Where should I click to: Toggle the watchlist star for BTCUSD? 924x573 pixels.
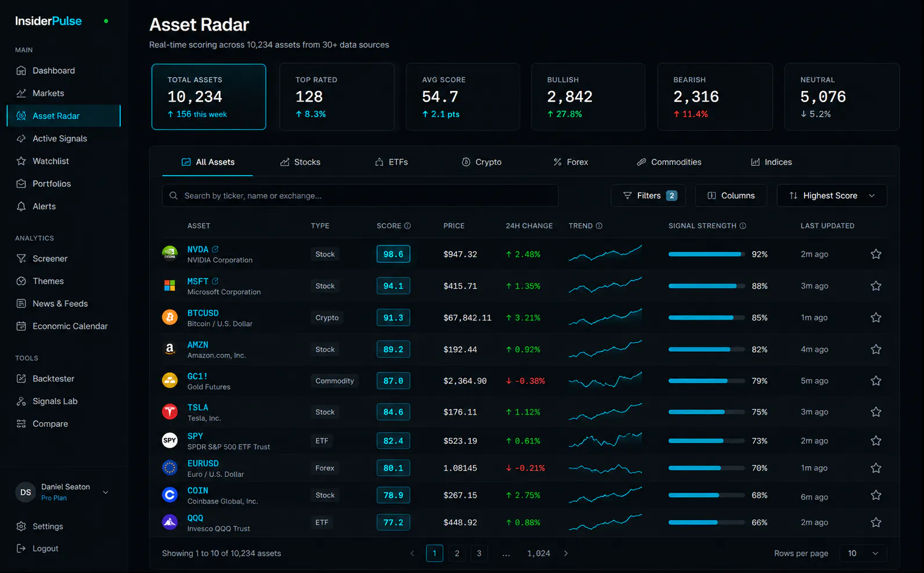click(x=876, y=318)
